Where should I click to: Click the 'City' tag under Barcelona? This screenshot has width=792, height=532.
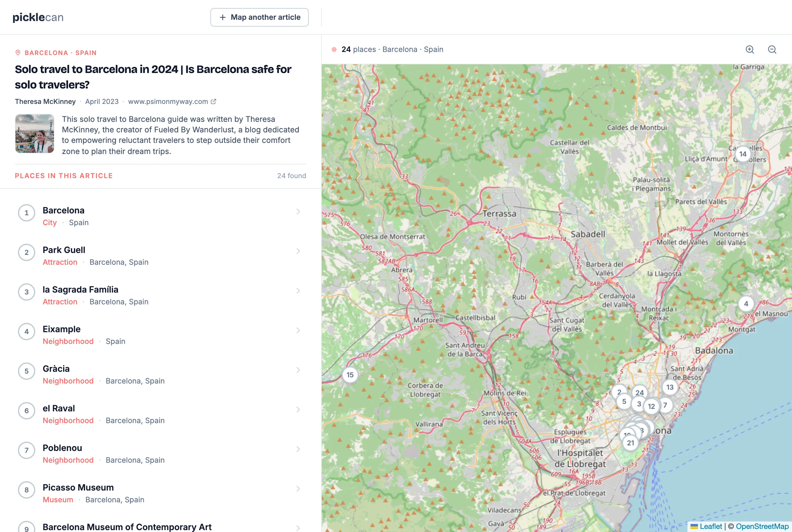tap(49, 223)
